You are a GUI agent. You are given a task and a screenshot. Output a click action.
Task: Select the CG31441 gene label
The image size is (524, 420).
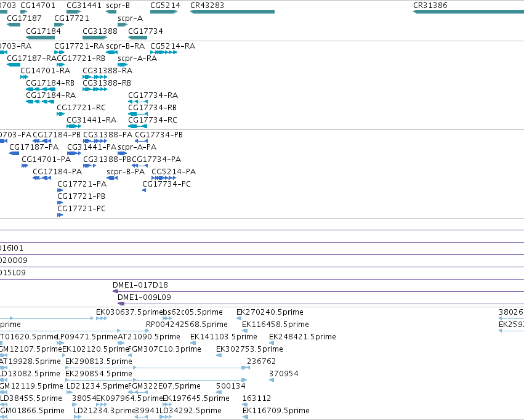pyautogui.click(x=84, y=6)
